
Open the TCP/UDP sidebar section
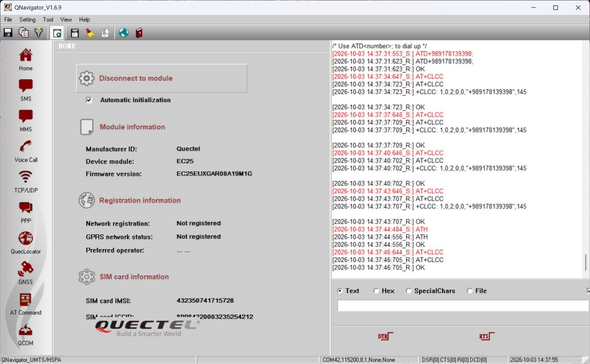click(x=26, y=182)
